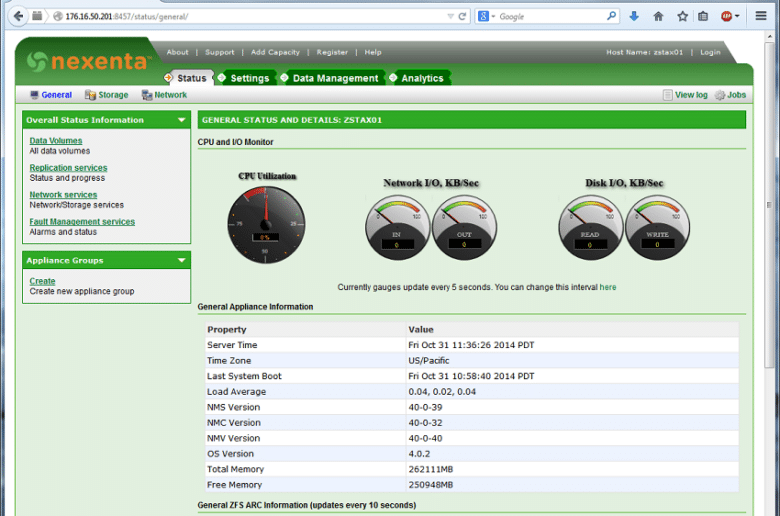Select the Network submenu item
Image resolution: width=780 pixels, height=516 pixels.
click(171, 95)
